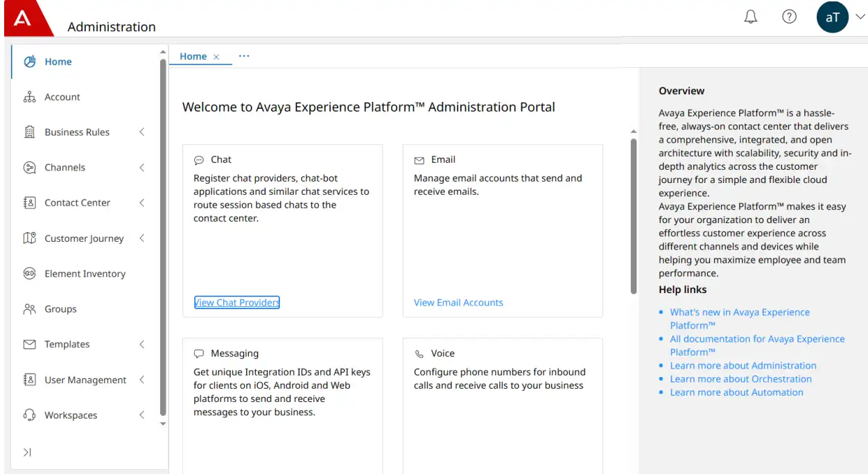868x474 pixels.
Task: Open the tab overflow ellipsis menu
Action: pos(243,56)
